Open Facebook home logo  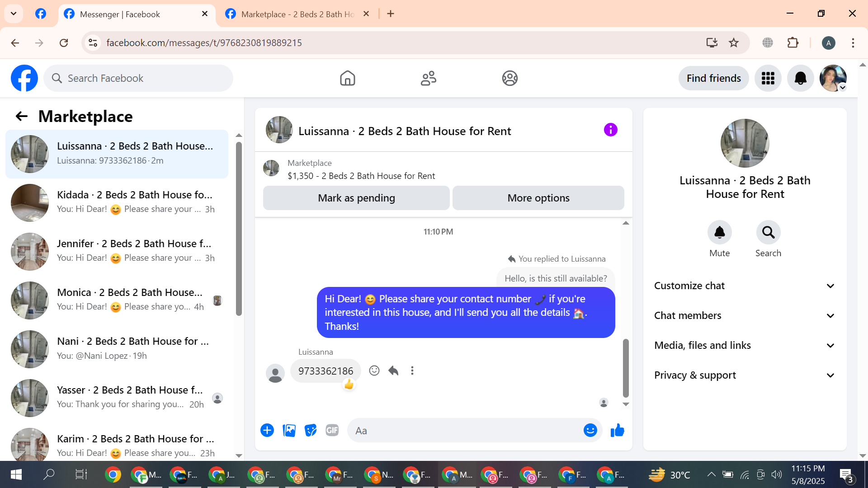click(x=24, y=78)
